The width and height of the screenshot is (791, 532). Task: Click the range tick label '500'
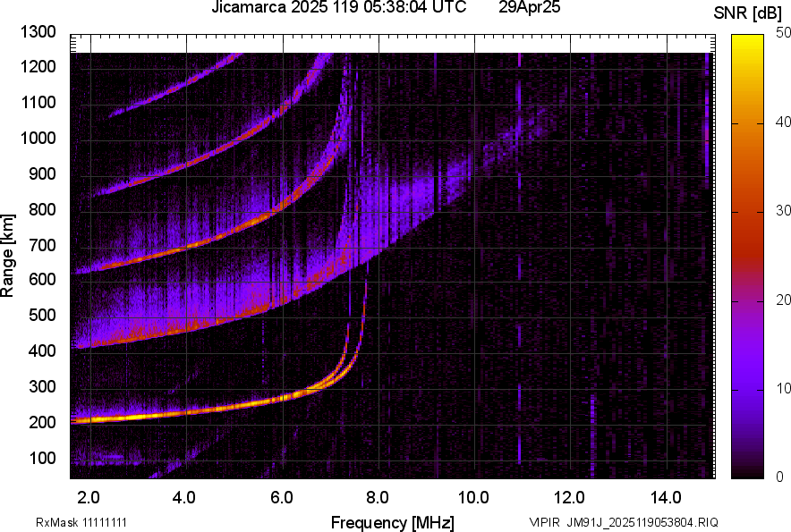(42, 315)
